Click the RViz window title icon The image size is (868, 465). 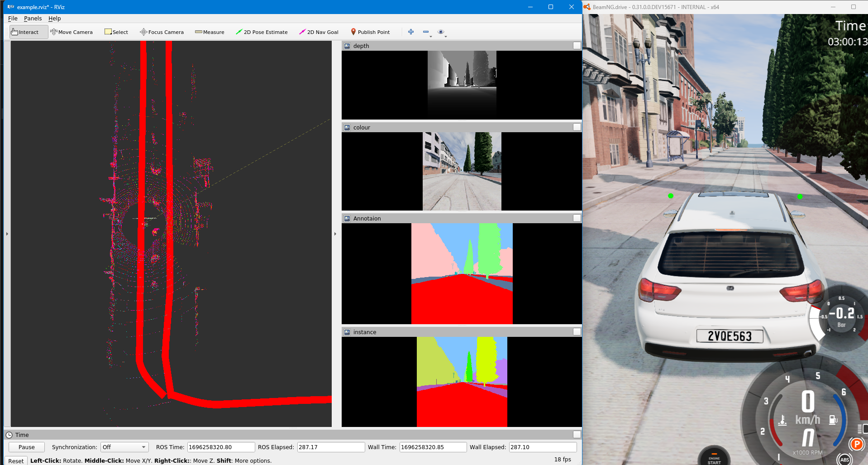pyautogui.click(x=11, y=7)
